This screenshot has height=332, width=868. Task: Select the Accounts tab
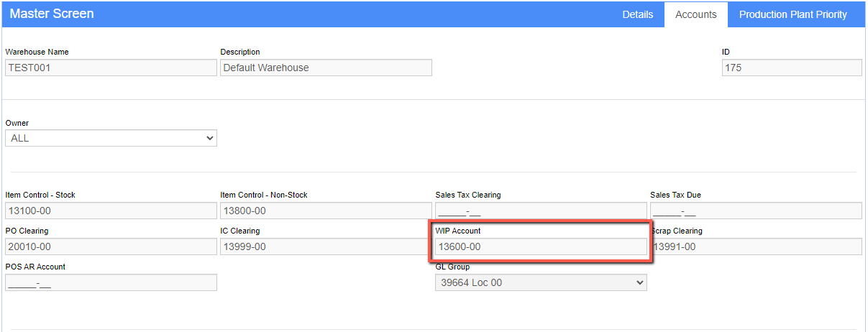click(696, 14)
